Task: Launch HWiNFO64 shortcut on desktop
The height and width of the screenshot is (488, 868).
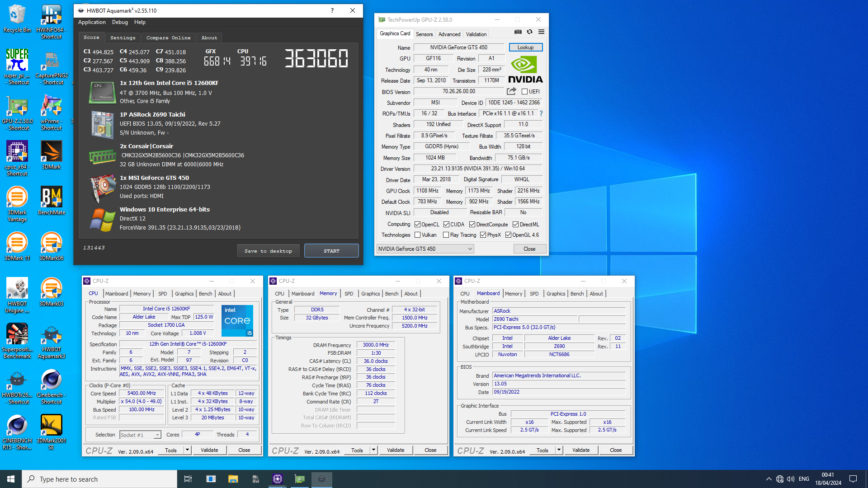Action: pyautogui.click(x=51, y=22)
